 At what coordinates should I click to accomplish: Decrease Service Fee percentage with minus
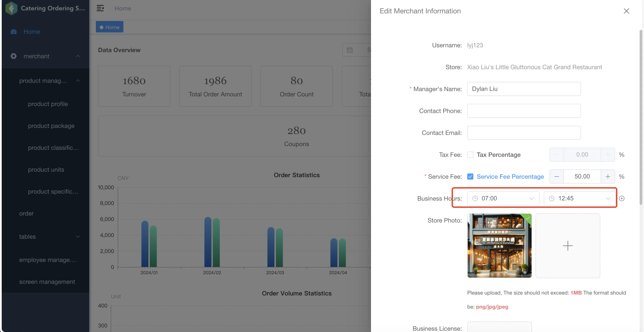(556, 177)
